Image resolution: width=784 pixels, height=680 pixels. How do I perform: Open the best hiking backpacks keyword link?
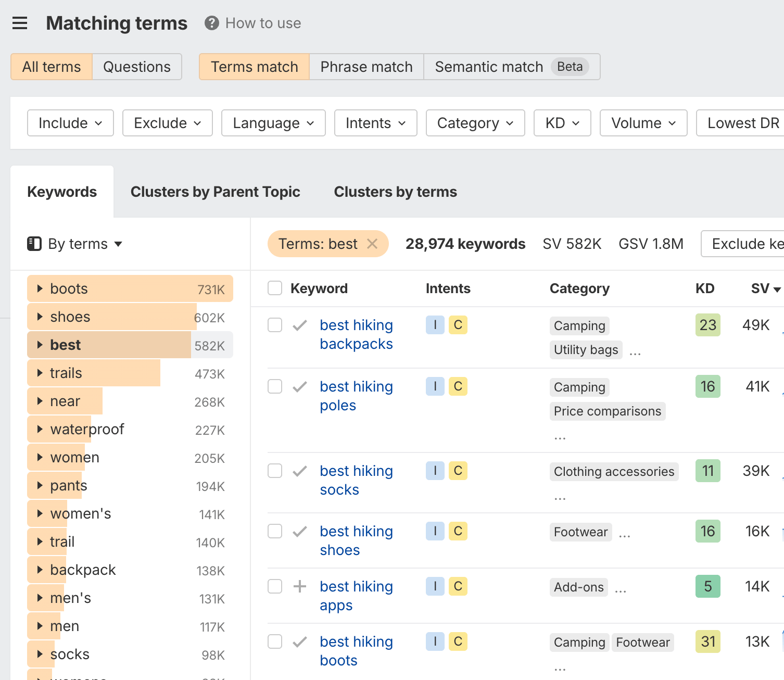coord(356,334)
